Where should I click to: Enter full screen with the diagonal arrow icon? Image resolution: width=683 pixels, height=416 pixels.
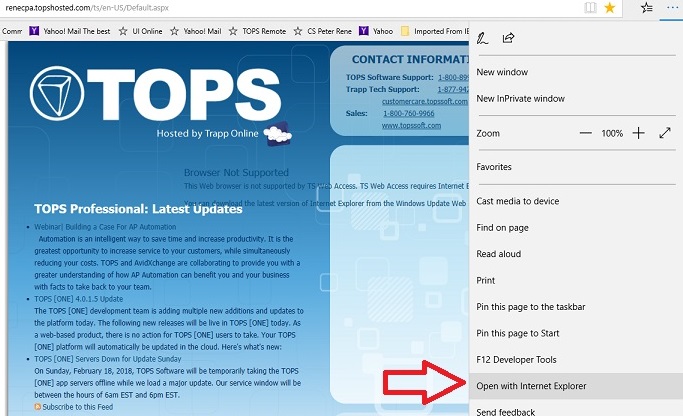tap(665, 133)
